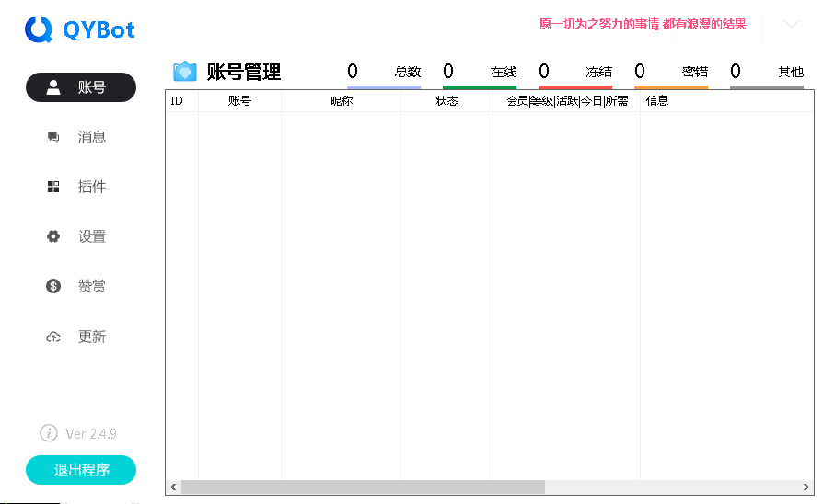Viewport: 823px width, 504px height.
Task: Click the ID column header
Action: click(182, 101)
